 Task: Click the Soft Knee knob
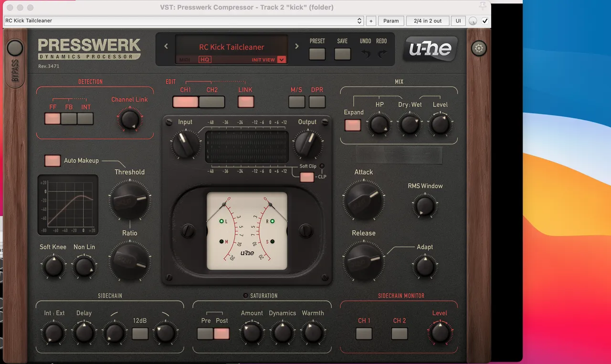coord(53,267)
